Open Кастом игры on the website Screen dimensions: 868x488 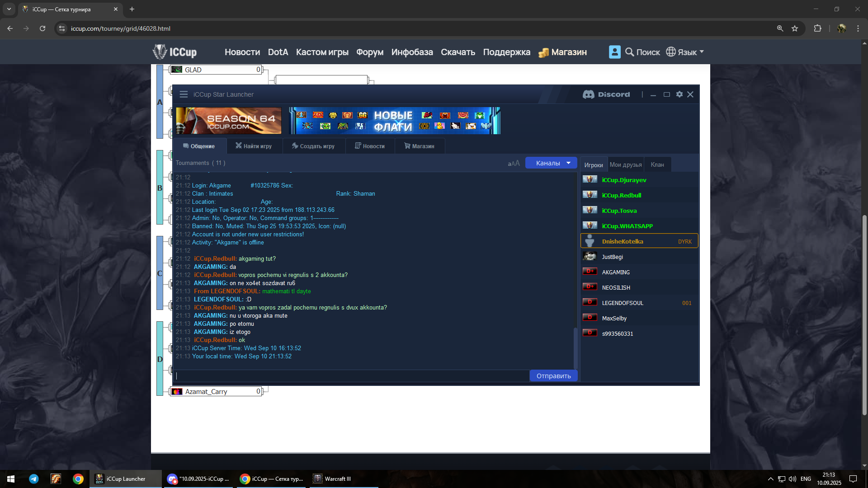click(x=322, y=52)
